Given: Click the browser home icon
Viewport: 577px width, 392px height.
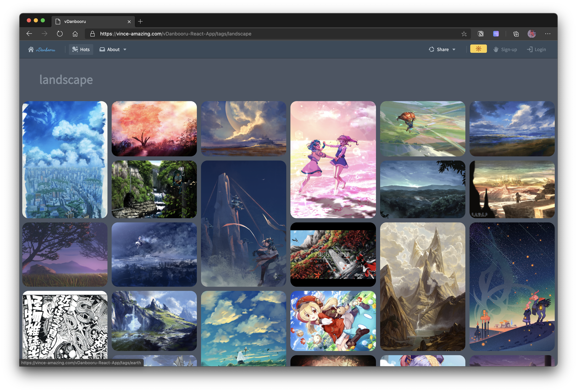Looking at the screenshot, I should click(x=75, y=34).
